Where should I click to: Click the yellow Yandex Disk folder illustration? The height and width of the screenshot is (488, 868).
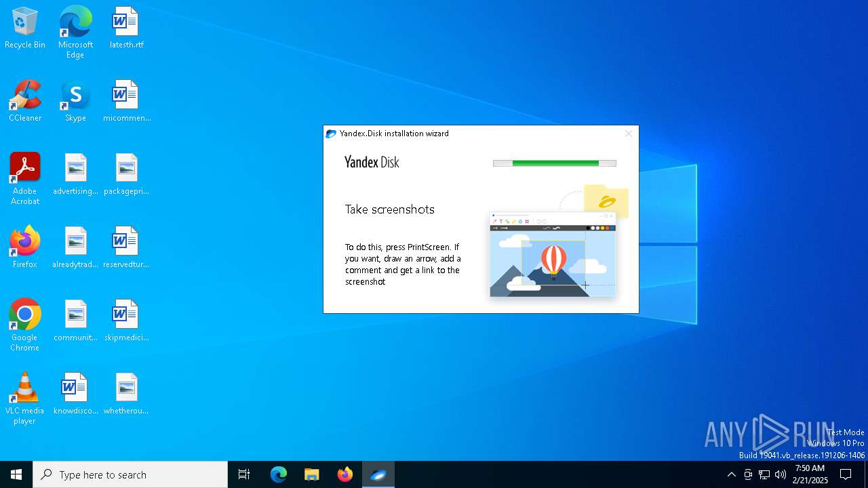606,201
